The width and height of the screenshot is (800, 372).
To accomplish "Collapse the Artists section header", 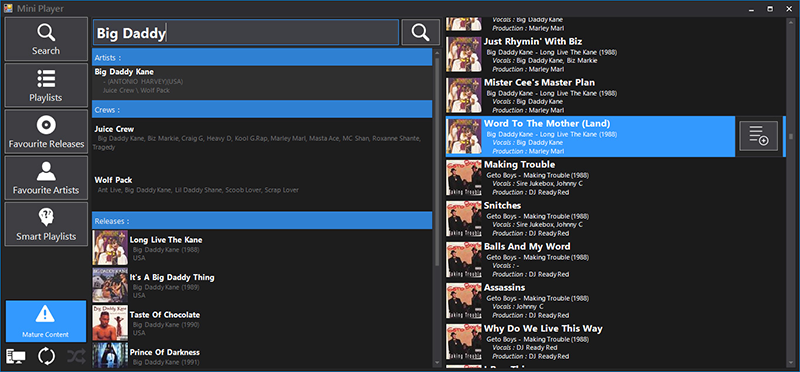I will pos(262,58).
